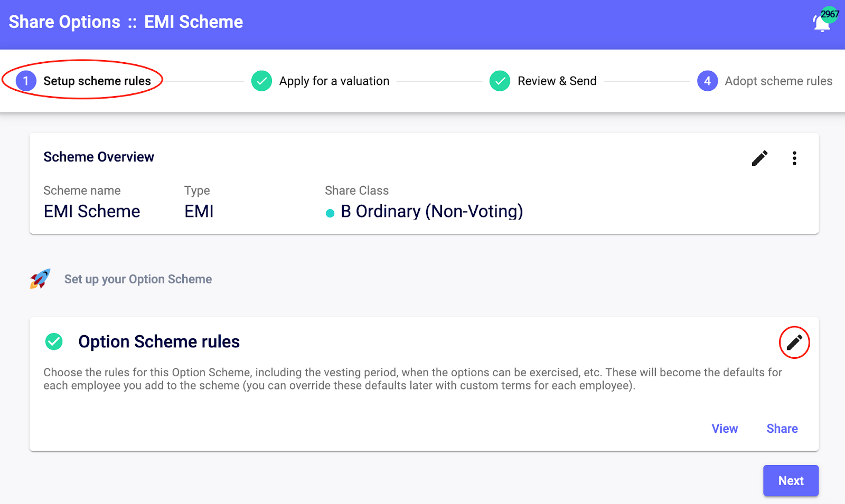Click the rocket icon
Screen dimensions: 845x504
pos(40,279)
